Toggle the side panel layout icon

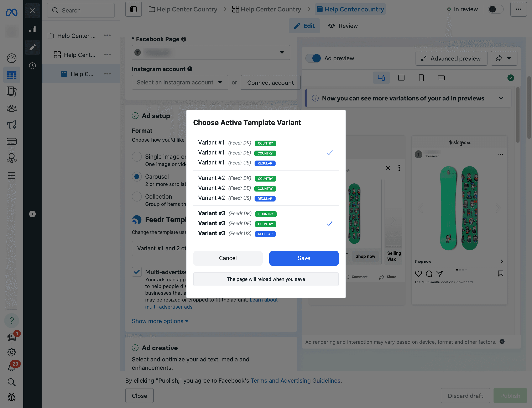(x=133, y=9)
